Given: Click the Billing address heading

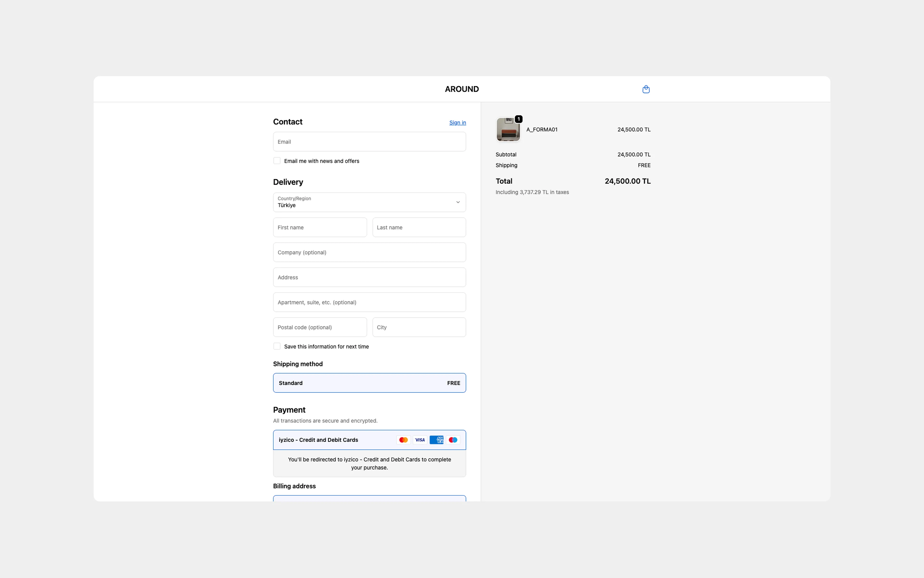Looking at the screenshot, I should click(x=294, y=486).
